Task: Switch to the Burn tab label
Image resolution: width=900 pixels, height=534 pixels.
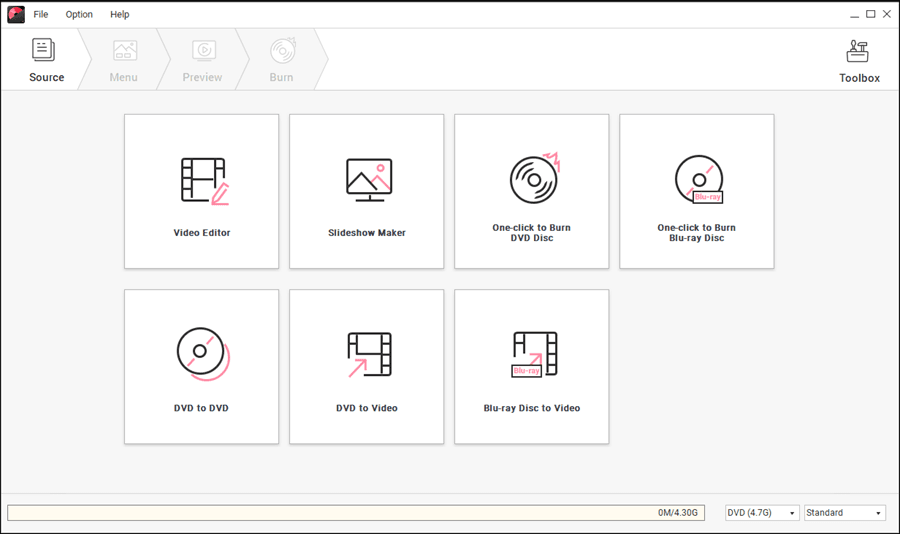Action: (281, 77)
